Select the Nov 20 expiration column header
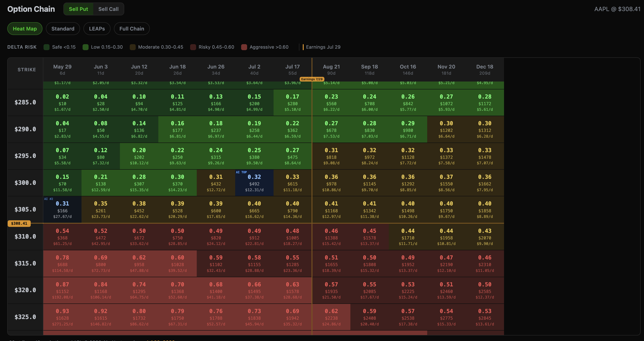This screenshot has width=644, height=341. pyautogui.click(x=446, y=70)
